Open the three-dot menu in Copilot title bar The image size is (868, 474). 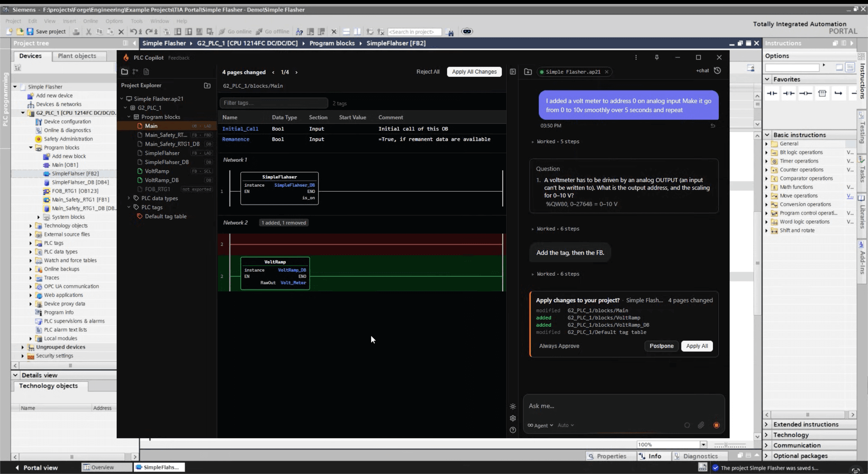[636, 57]
